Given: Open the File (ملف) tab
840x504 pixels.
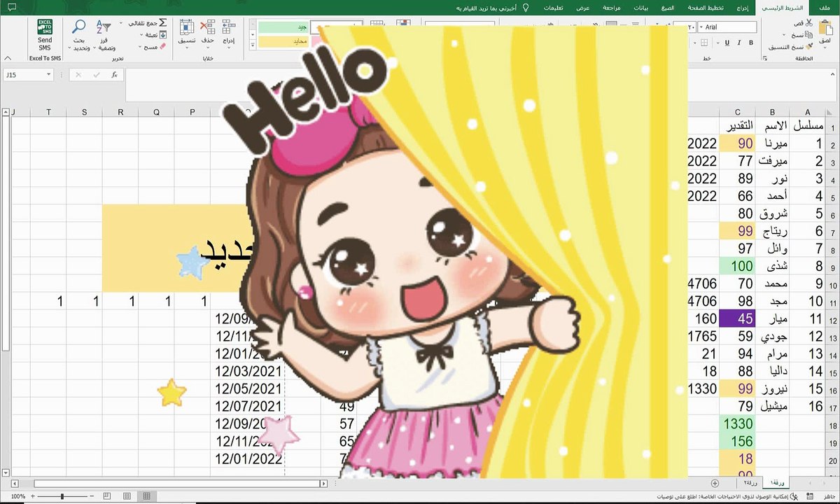Looking at the screenshot, I should (823, 8).
